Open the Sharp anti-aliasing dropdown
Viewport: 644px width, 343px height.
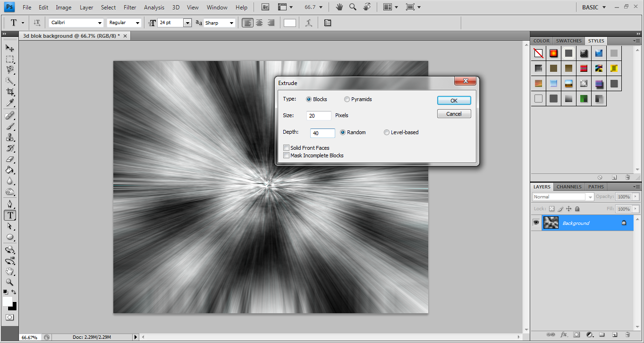[x=231, y=23]
